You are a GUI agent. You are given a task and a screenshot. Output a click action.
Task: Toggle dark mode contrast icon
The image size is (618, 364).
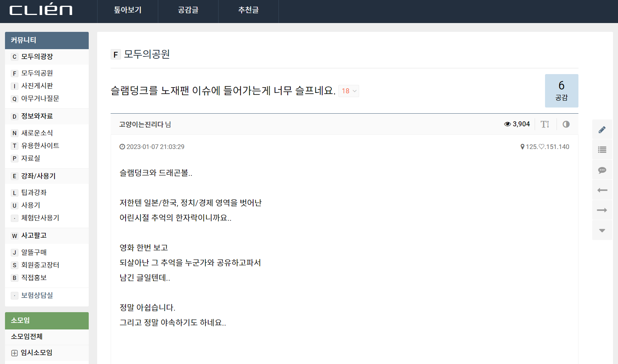(x=566, y=124)
